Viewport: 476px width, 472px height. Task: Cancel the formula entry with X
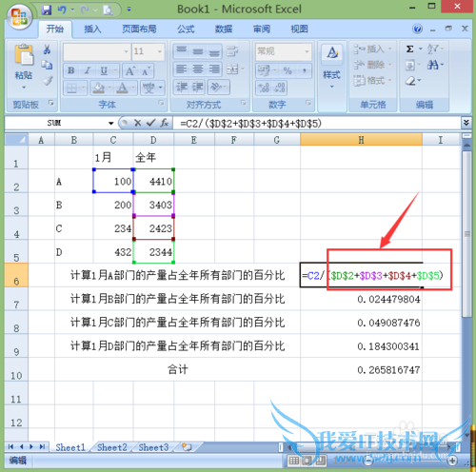[x=137, y=123]
